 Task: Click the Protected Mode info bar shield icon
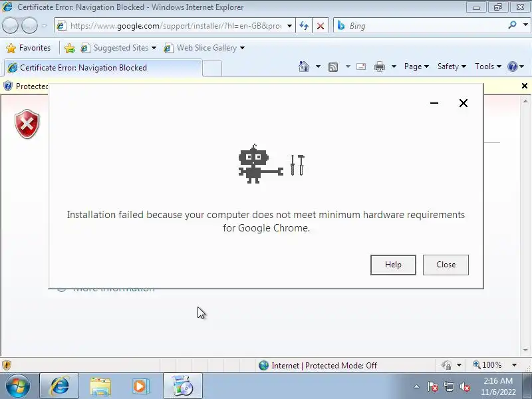(x=7, y=86)
